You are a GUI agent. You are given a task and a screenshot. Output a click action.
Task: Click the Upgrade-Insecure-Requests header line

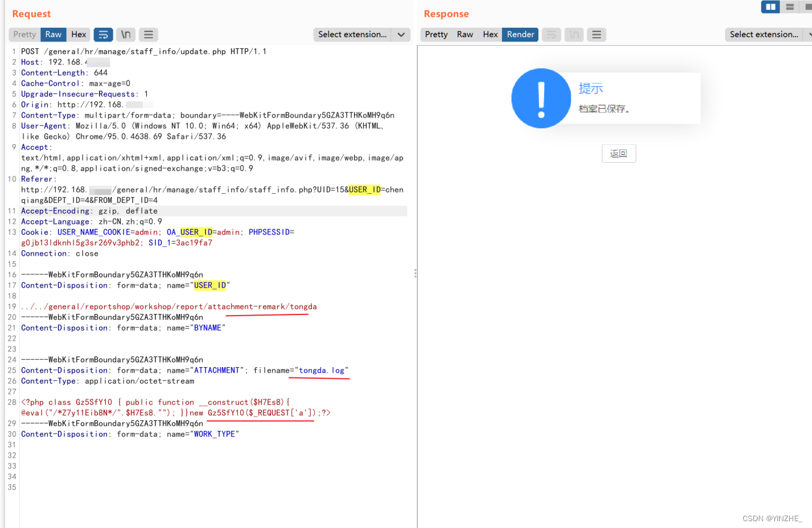[x=85, y=94]
